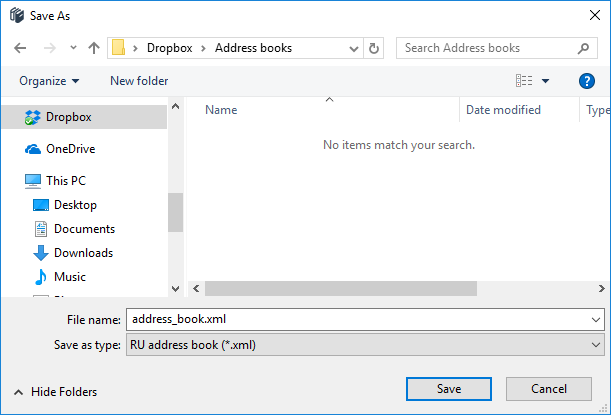Screen dimensions: 611x415
Task: Click the New folder command
Action: pos(139,81)
